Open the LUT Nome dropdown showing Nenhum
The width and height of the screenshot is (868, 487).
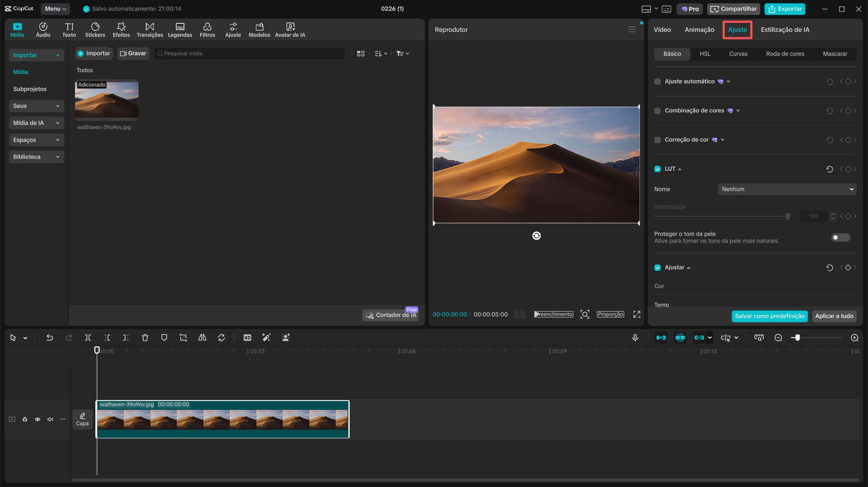pos(786,189)
